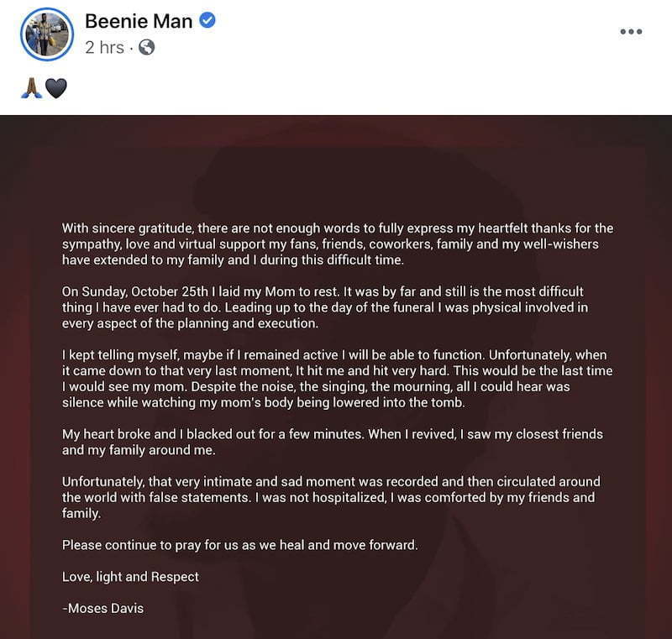
Task: Click the 'With sincere gratitude' opening paragraph
Action: pyautogui.click(x=338, y=244)
